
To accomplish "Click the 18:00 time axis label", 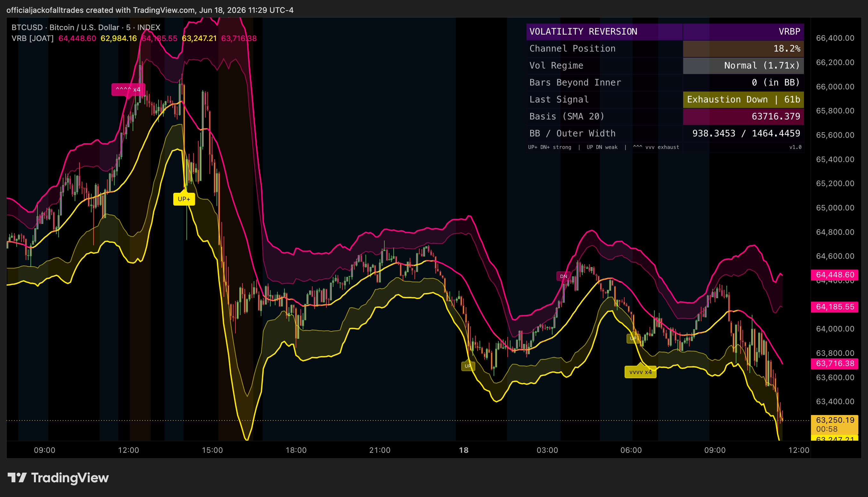I will click(296, 450).
